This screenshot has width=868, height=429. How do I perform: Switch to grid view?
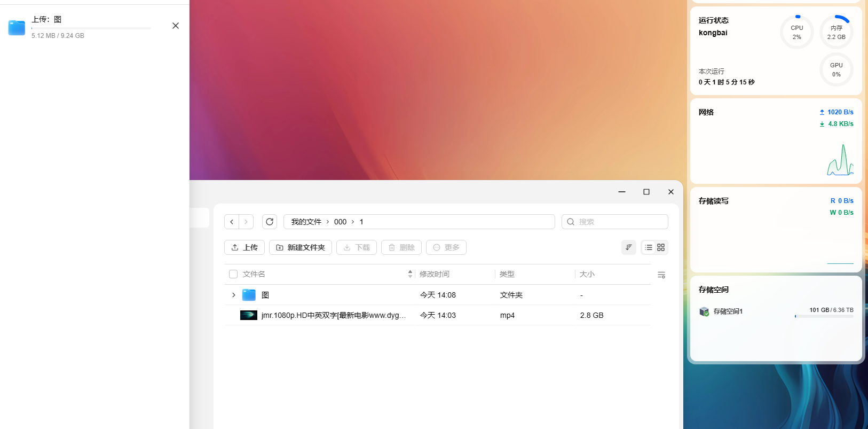click(x=661, y=247)
